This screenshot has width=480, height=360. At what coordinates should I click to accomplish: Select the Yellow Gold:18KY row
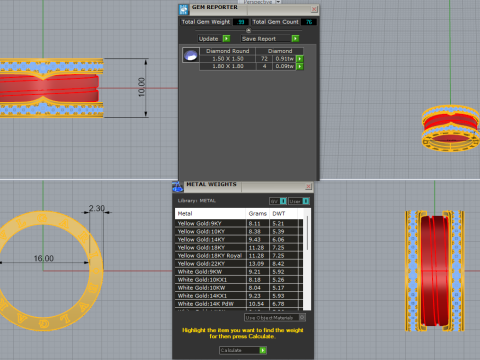pos(239,248)
